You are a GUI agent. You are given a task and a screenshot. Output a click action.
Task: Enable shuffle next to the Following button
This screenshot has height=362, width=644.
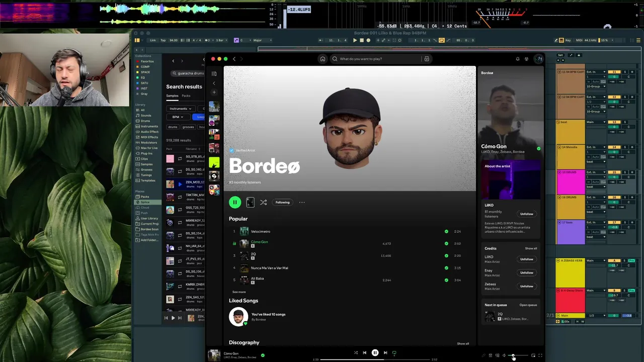[264, 202]
